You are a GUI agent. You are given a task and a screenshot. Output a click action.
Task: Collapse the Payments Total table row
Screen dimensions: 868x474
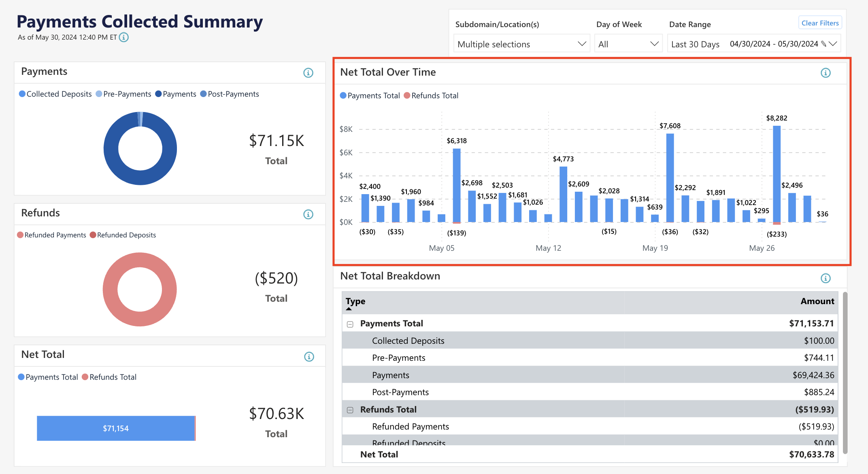349,324
